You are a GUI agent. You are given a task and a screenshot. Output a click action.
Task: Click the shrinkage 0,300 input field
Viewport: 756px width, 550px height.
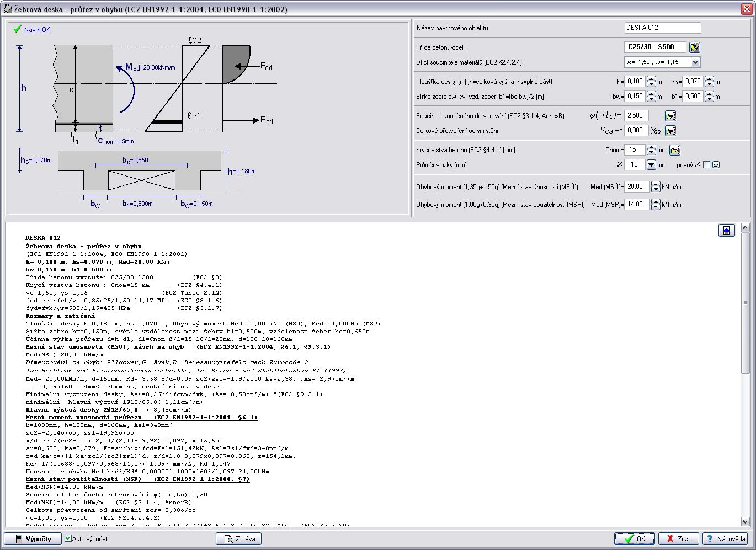pyautogui.click(x=637, y=130)
